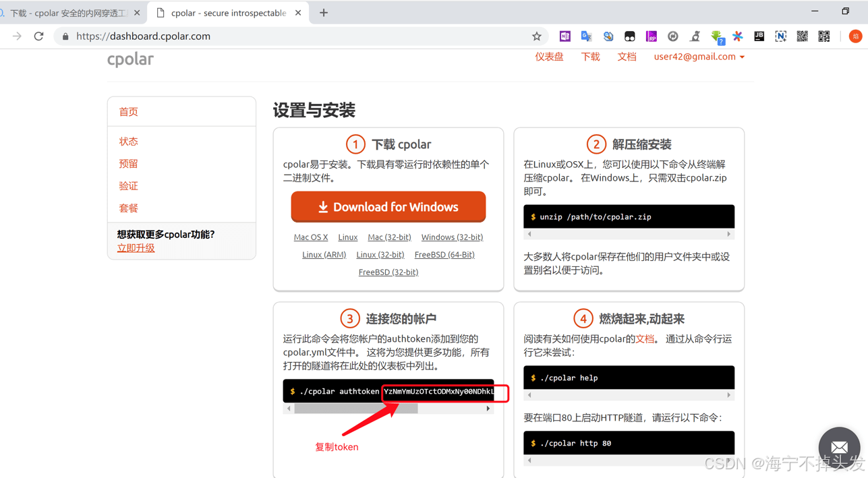Click the unzip box scrollbar left arrow

point(529,235)
